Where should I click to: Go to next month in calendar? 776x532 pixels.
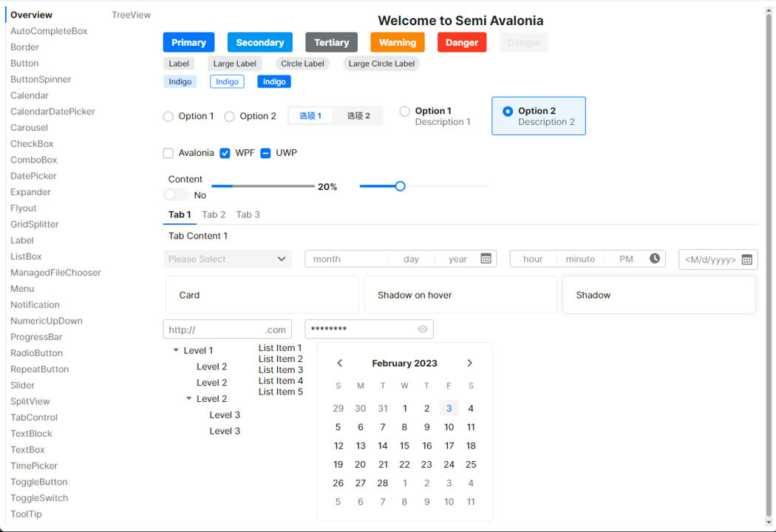coord(469,363)
